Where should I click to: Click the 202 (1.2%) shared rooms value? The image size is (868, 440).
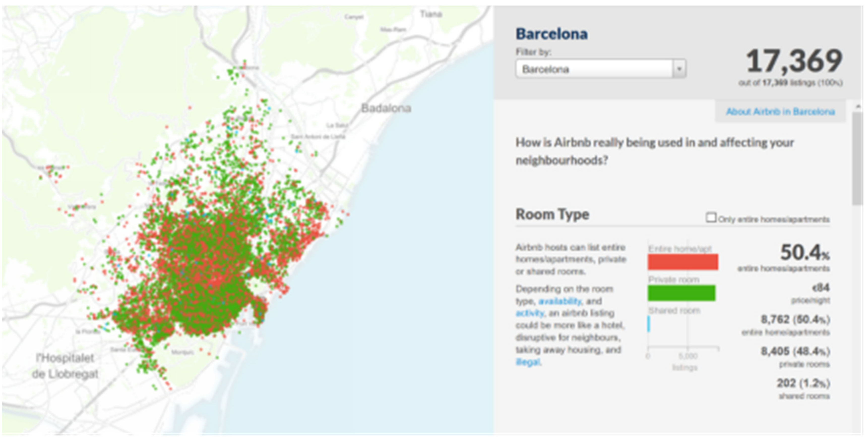(x=803, y=383)
